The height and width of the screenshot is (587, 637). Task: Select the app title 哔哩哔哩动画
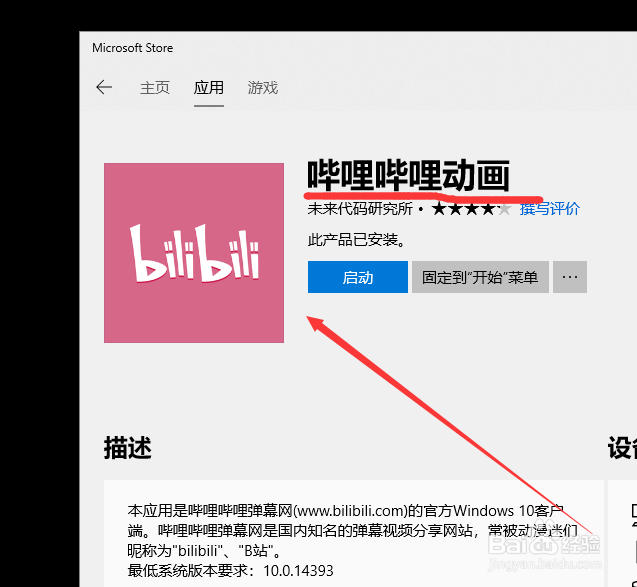408,175
